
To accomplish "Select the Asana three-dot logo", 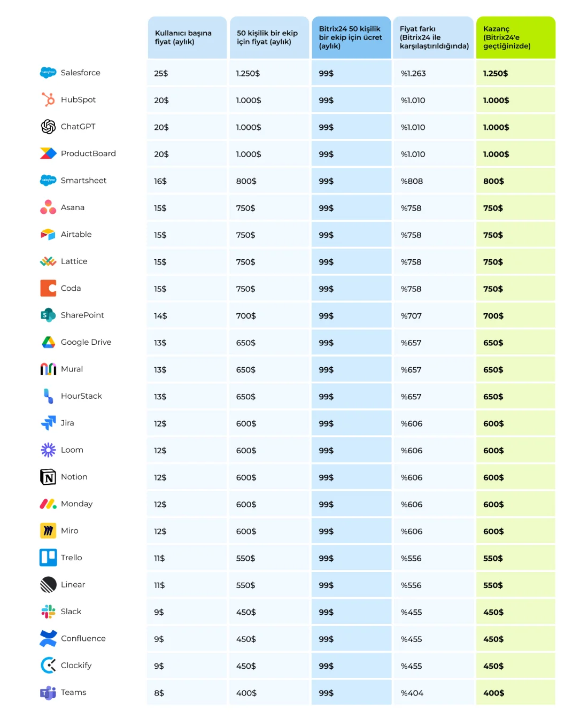I will tap(48, 207).
